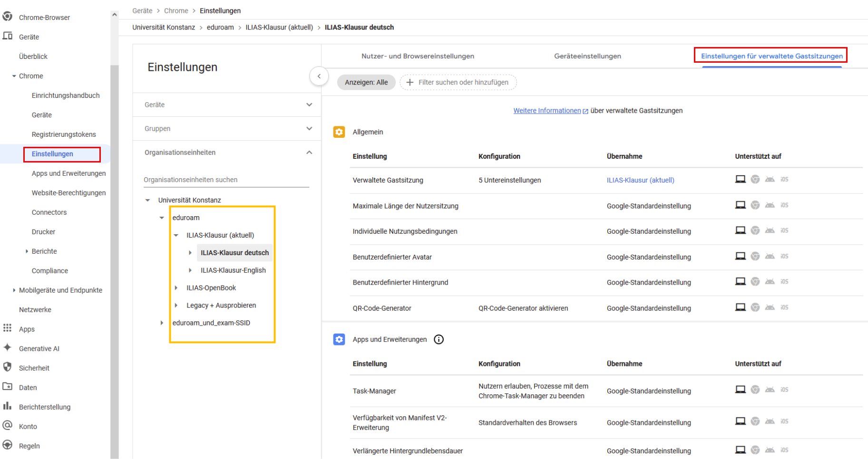Click the Organisationseinheiten suchen search field
The image size is (868, 459).
226,180
